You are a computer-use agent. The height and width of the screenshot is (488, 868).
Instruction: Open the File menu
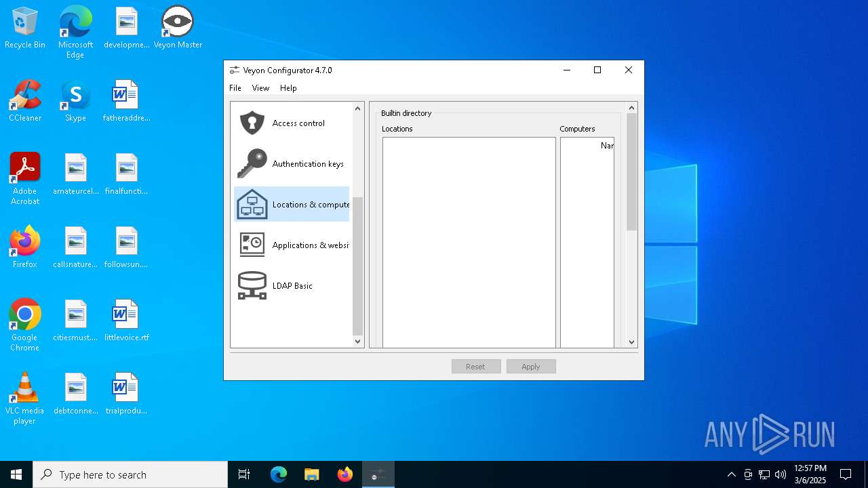pyautogui.click(x=235, y=88)
